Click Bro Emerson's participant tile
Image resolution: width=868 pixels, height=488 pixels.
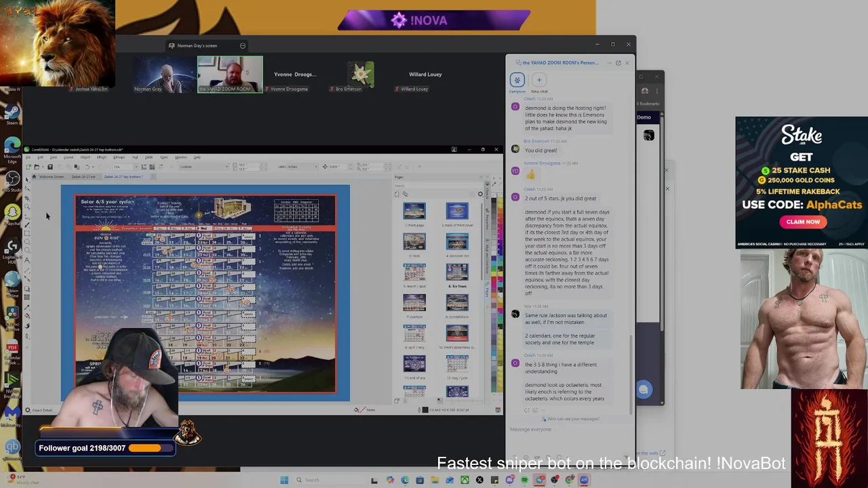click(x=361, y=74)
